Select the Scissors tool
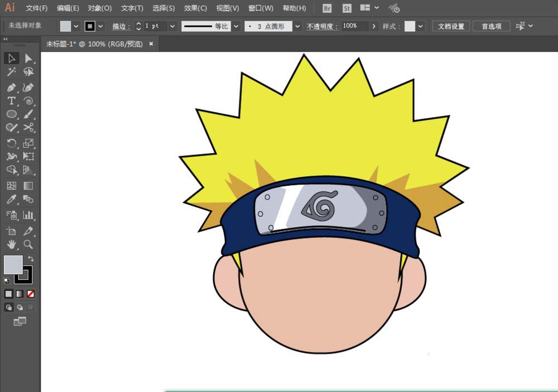The image size is (558, 392). [28, 128]
